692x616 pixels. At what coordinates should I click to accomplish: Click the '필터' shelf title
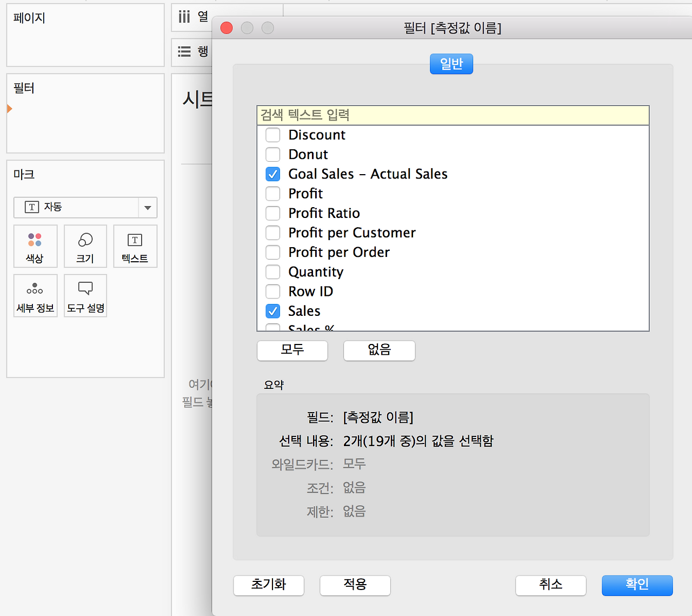pos(24,88)
